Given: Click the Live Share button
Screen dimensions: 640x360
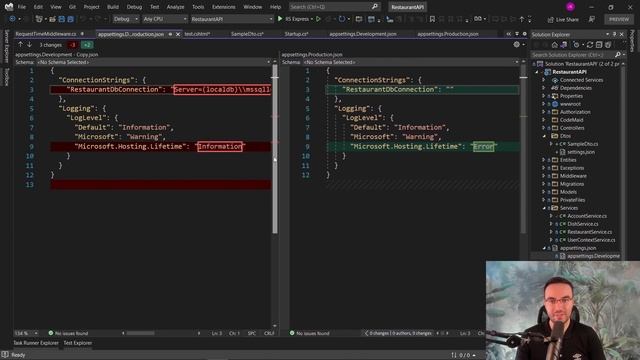Looking at the screenshot, I should (563, 19).
